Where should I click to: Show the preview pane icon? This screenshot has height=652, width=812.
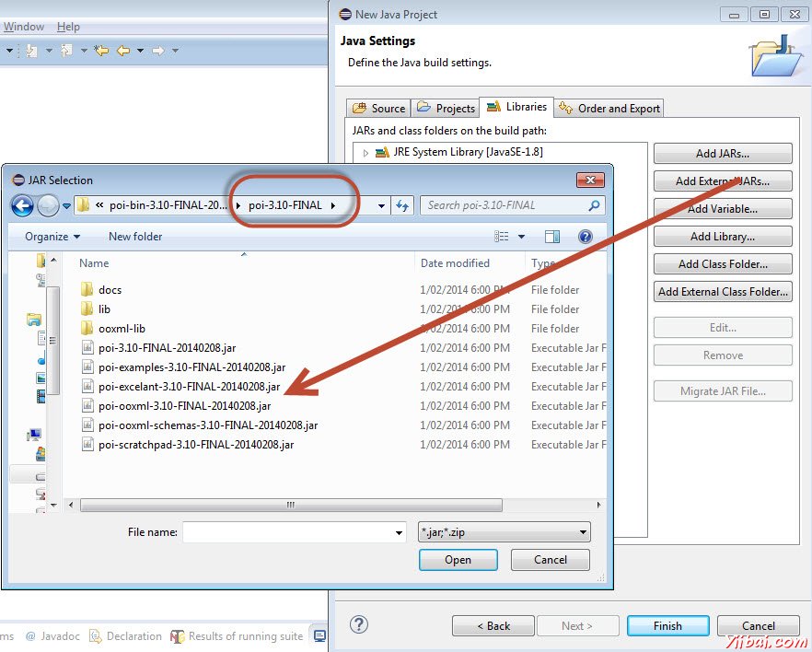(552, 236)
